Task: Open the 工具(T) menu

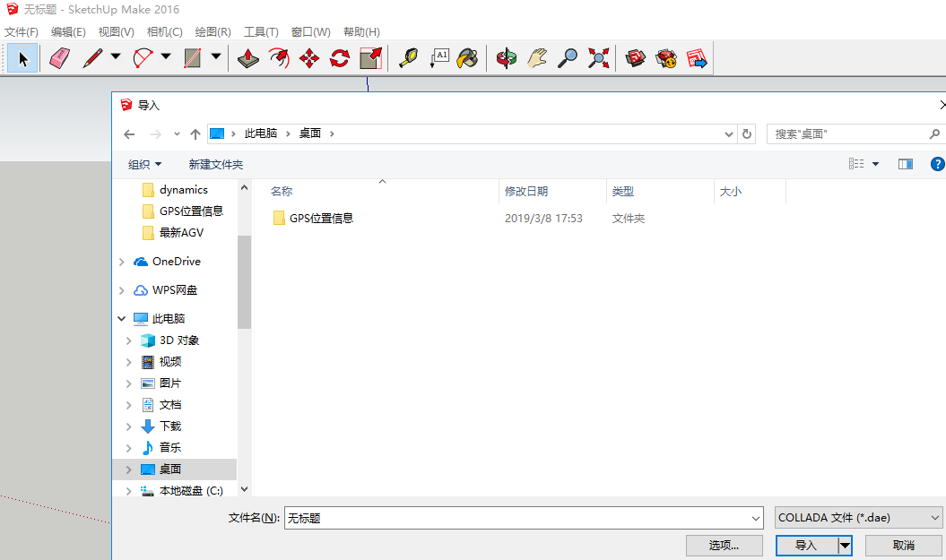Action: pos(261,32)
